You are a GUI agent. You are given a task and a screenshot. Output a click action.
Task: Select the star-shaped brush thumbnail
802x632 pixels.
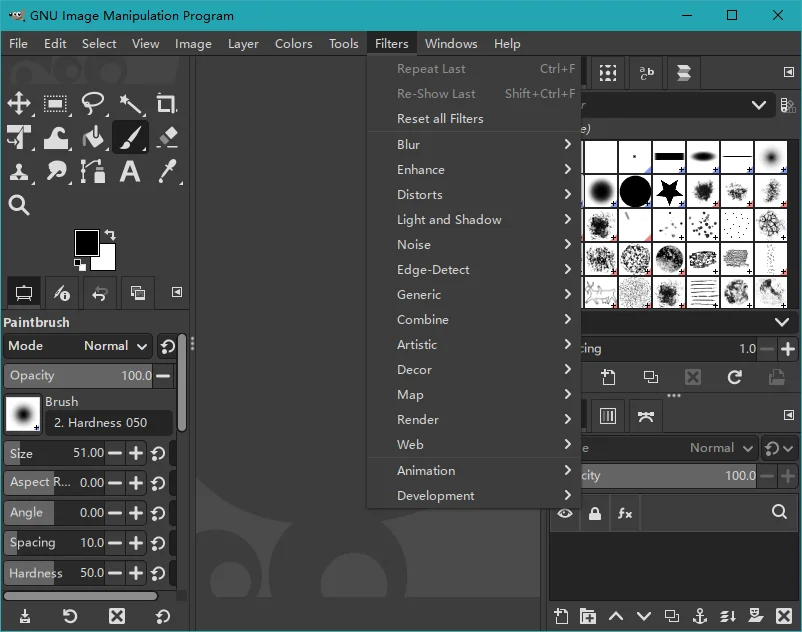point(669,191)
